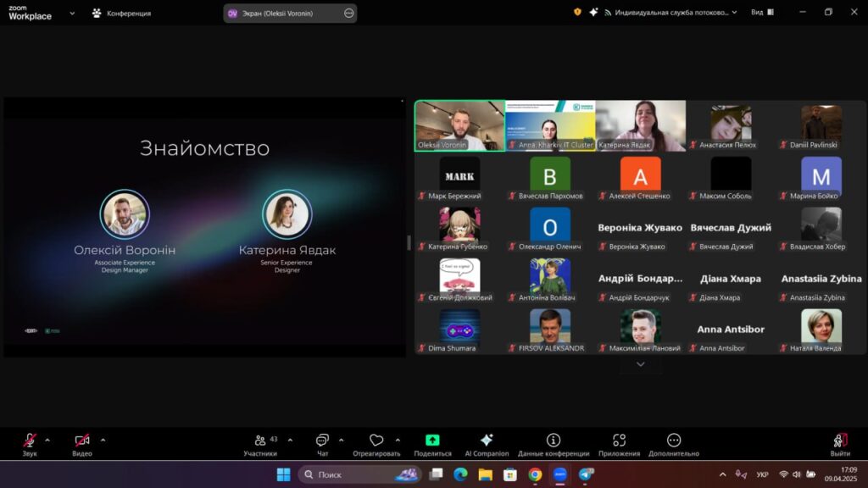Click the divider handle between share and gallery
Image resolution: width=868 pixels, height=488 pixels.
(x=409, y=242)
